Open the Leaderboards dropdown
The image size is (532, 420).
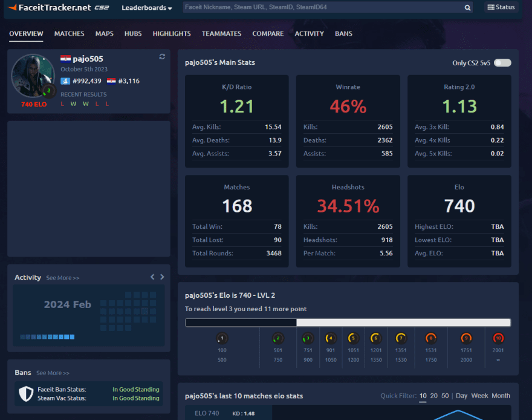[x=146, y=8]
